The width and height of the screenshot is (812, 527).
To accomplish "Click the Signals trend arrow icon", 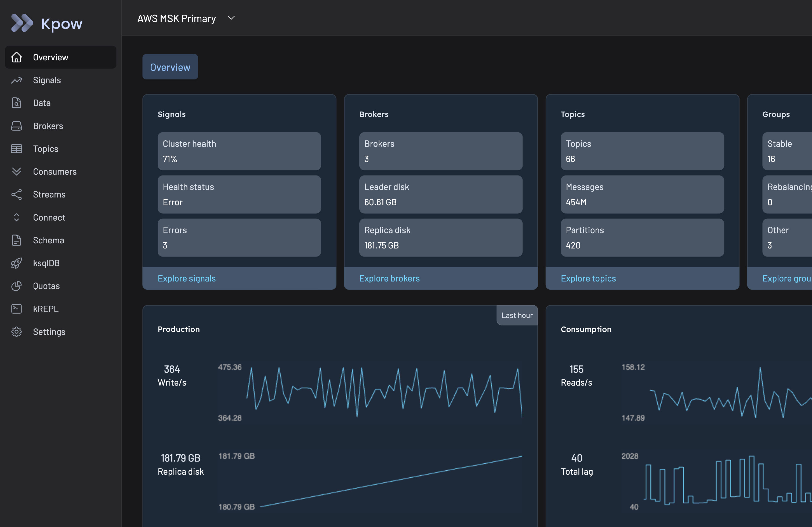I will point(16,80).
